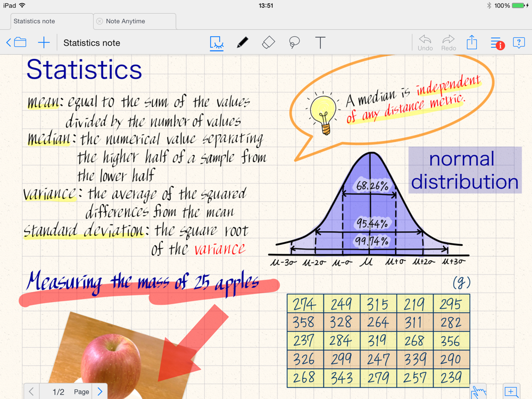The height and width of the screenshot is (399, 532).
Task: Tap table cell with value 358
Action: tap(305, 322)
